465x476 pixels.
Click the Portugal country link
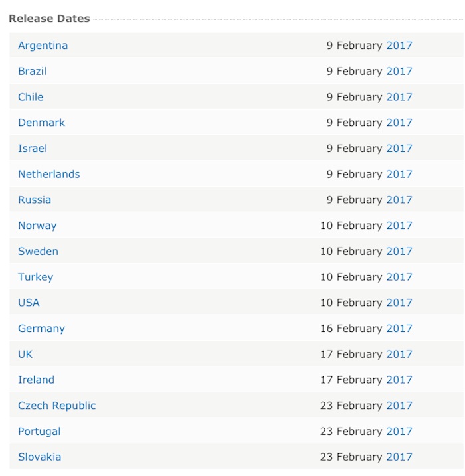pyautogui.click(x=39, y=432)
